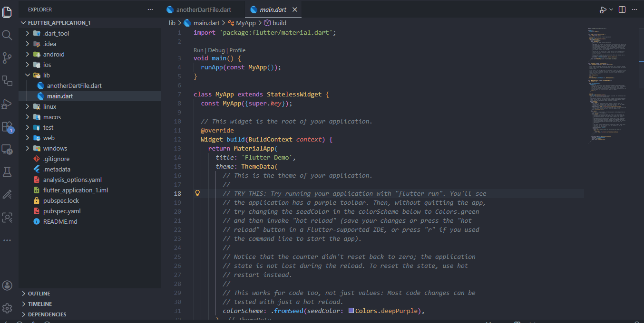Click MyApp in the breadcrumb path
This screenshot has height=323, width=644.
point(246,23)
